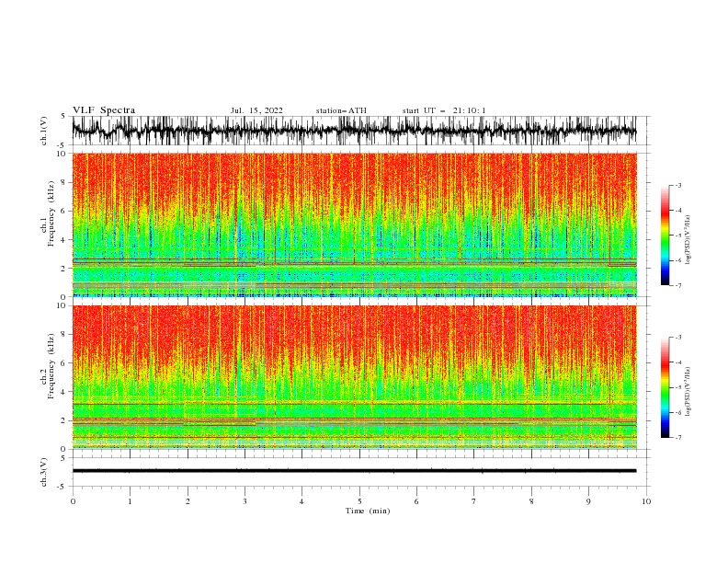This screenshot has width=728, height=563.
Task: Click the time axis tick label '0'
Action: [x=73, y=501]
